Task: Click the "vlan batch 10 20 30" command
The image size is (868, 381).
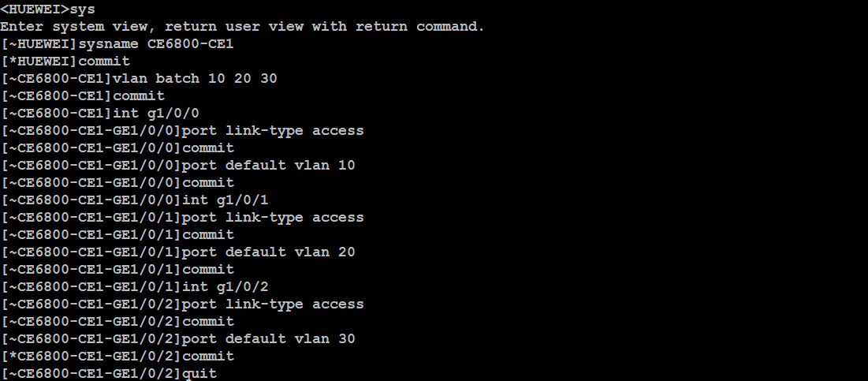Action: [x=196, y=79]
